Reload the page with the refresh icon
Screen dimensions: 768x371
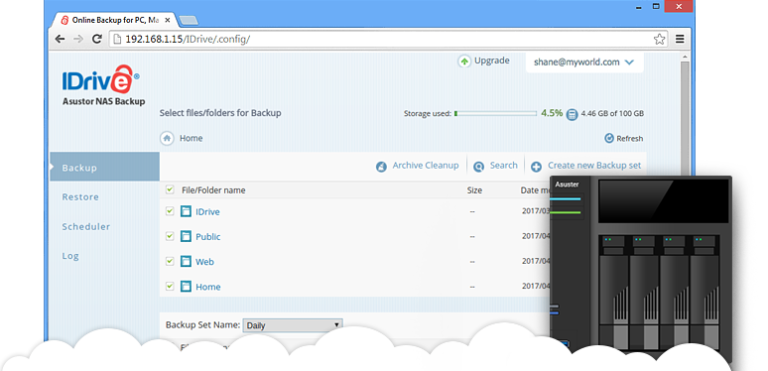(97, 39)
